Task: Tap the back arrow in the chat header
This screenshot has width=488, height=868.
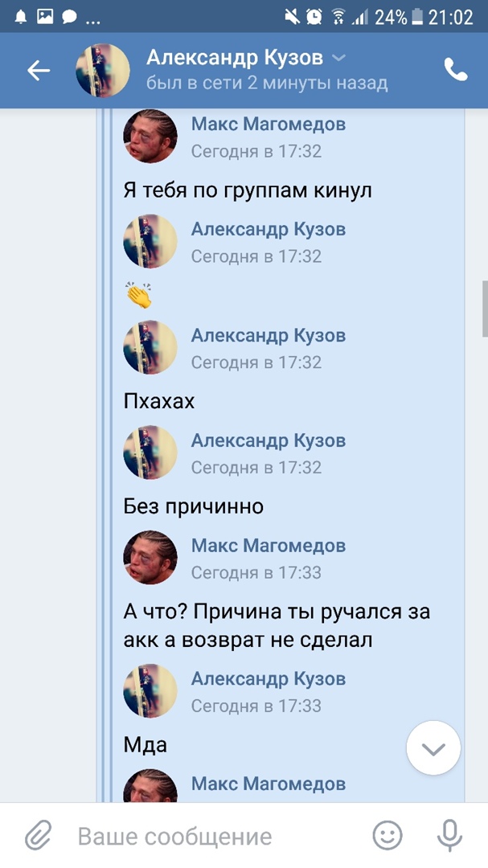Action: click(39, 70)
